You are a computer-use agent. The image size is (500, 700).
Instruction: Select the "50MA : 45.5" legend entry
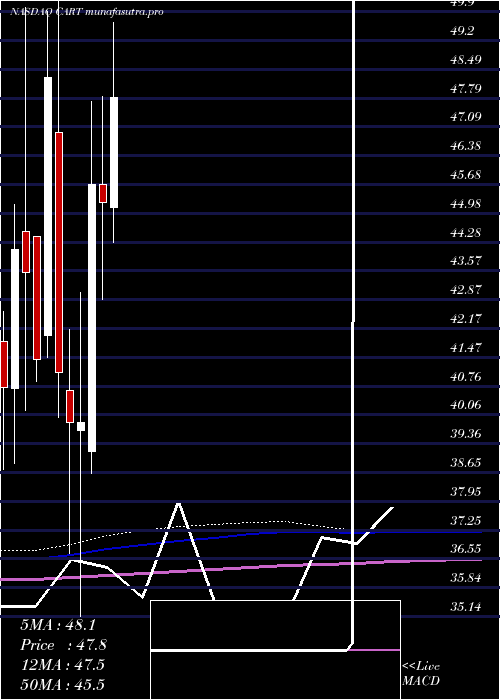(x=63, y=684)
